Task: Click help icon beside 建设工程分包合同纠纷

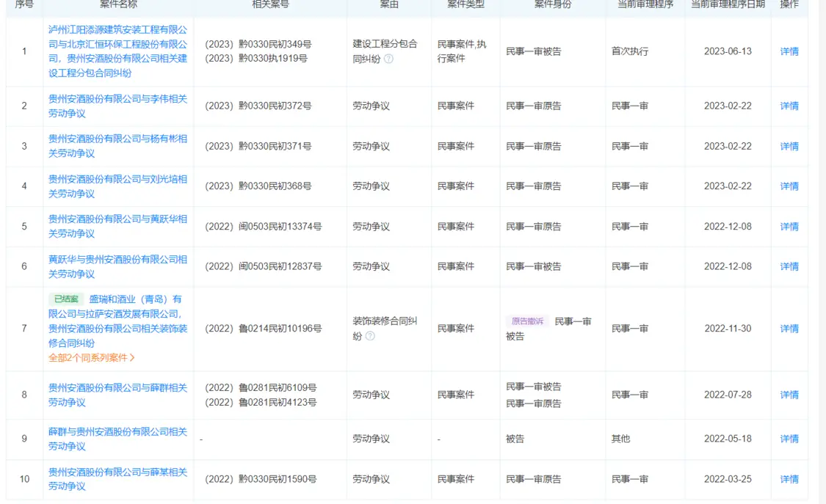Action: pos(388,59)
